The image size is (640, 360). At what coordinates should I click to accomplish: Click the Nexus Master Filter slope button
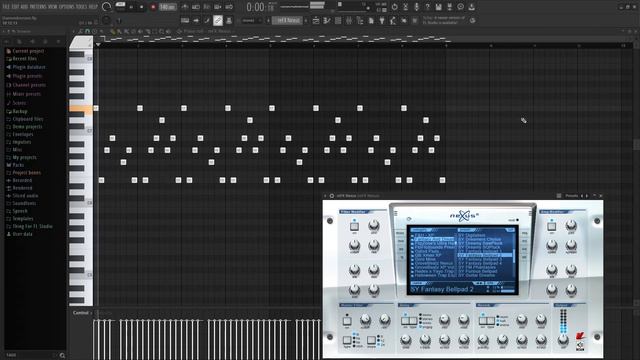pyautogui.click(x=371, y=340)
